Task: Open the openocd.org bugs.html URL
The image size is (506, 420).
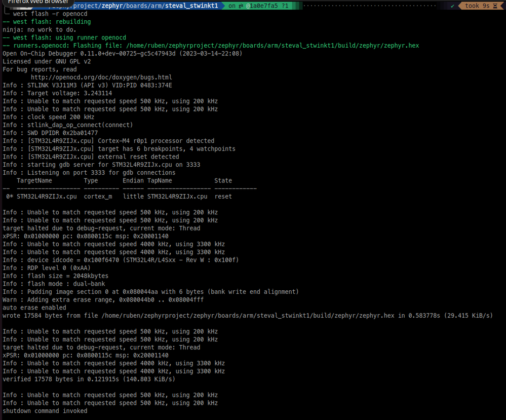Action: coord(101,77)
